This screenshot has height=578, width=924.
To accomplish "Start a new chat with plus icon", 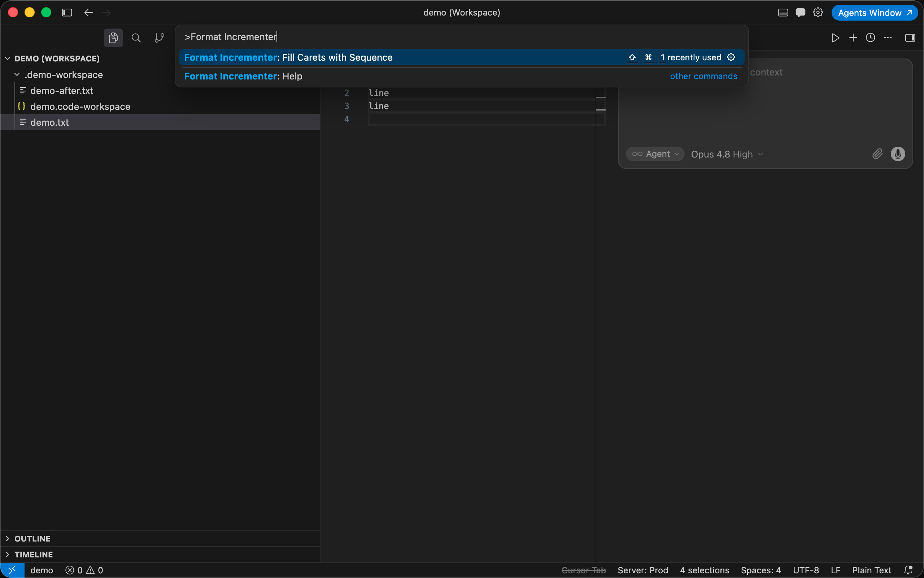I will [853, 38].
